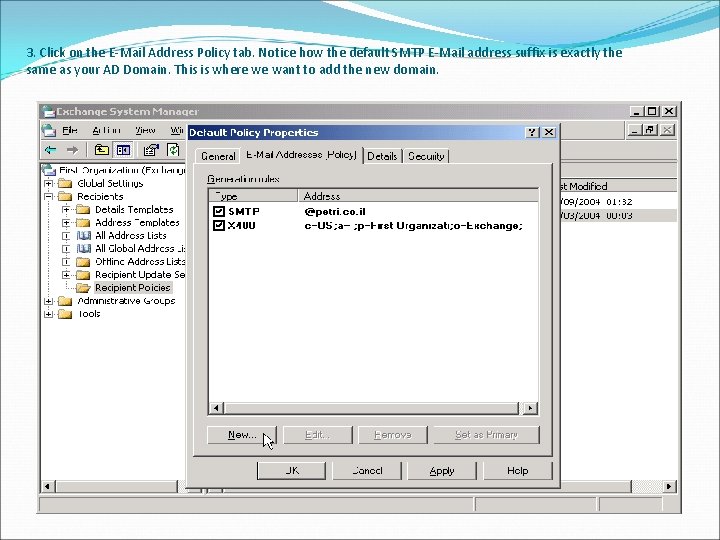Open the Security tab

(x=426, y=156)
